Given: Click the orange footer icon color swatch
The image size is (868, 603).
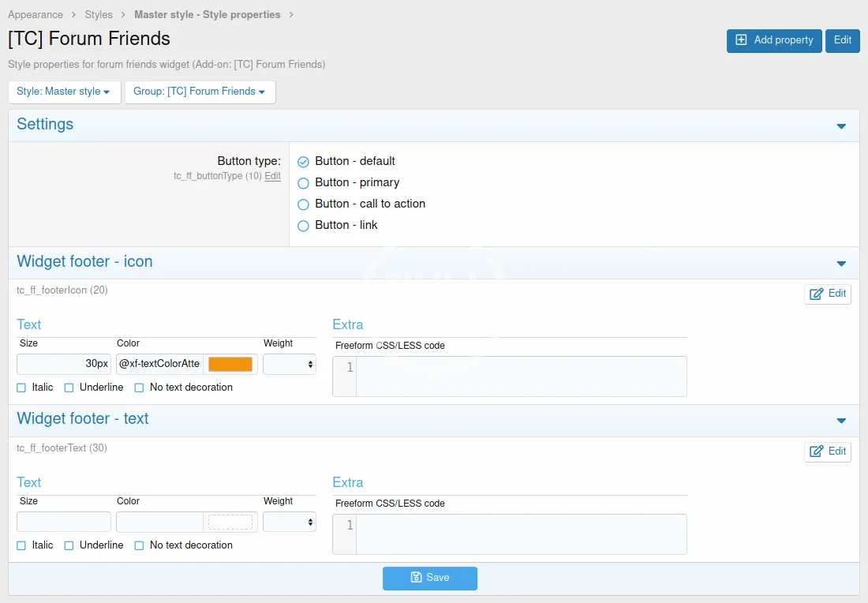Looking at the screenshot, I should point(230,364).
